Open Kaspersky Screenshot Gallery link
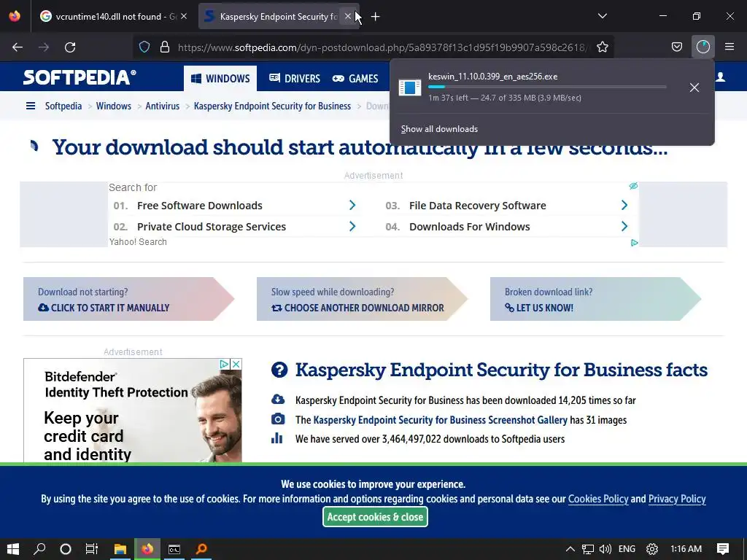The width and height of the screenshot is (747, 560). [440, 420]
